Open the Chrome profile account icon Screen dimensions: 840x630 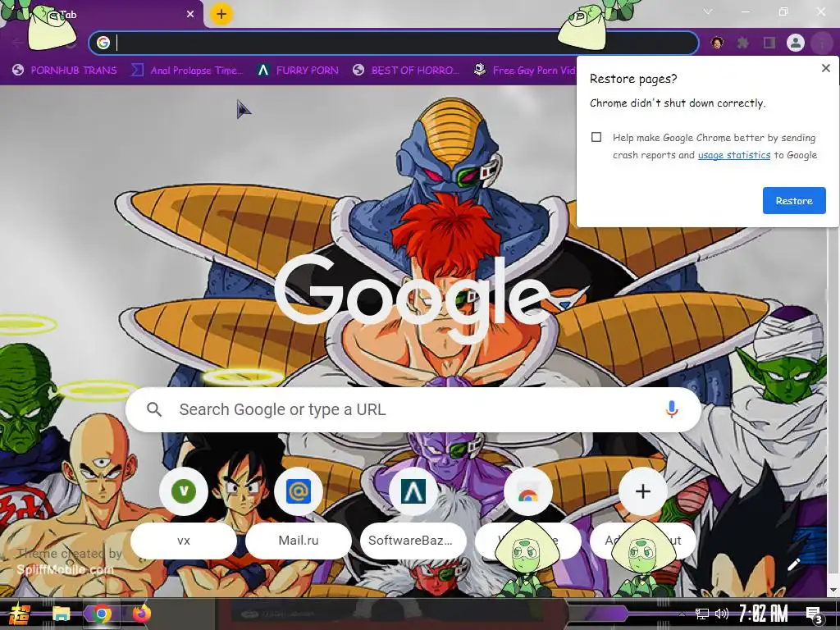[796, 43]
